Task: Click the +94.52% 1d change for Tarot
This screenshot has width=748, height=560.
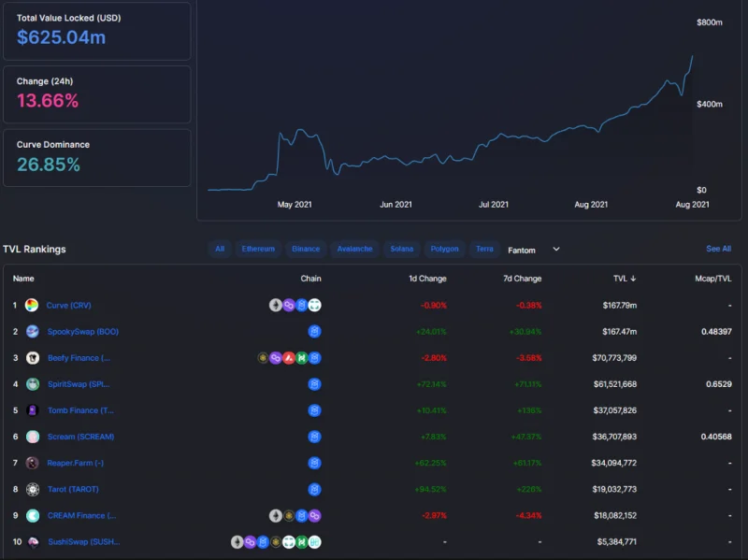Action: (430, 489)
